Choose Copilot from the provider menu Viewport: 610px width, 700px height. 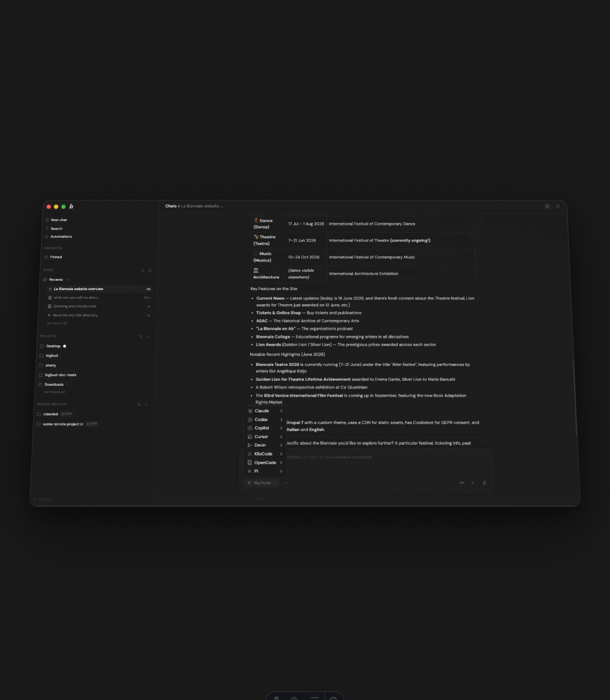tap(265, 428)
